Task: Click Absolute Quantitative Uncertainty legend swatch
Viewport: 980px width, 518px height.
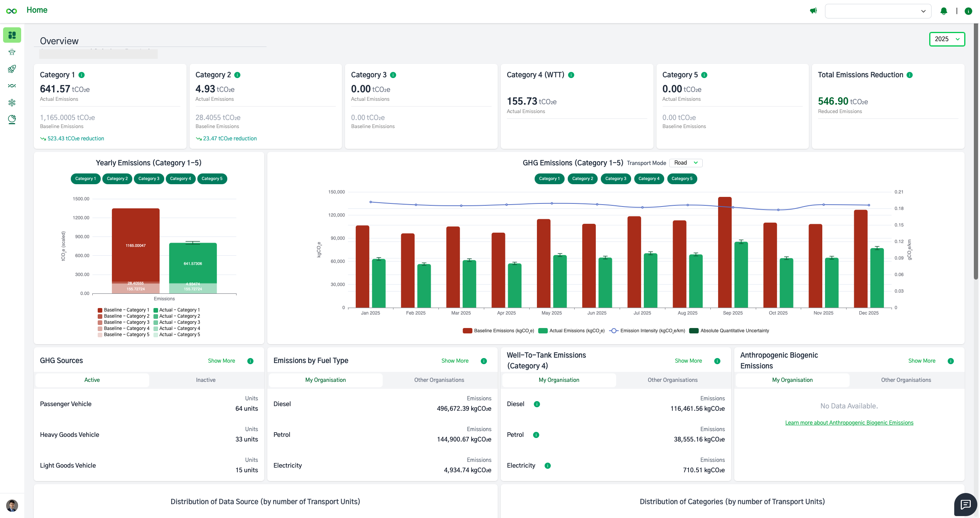Action: click(694, 331)
